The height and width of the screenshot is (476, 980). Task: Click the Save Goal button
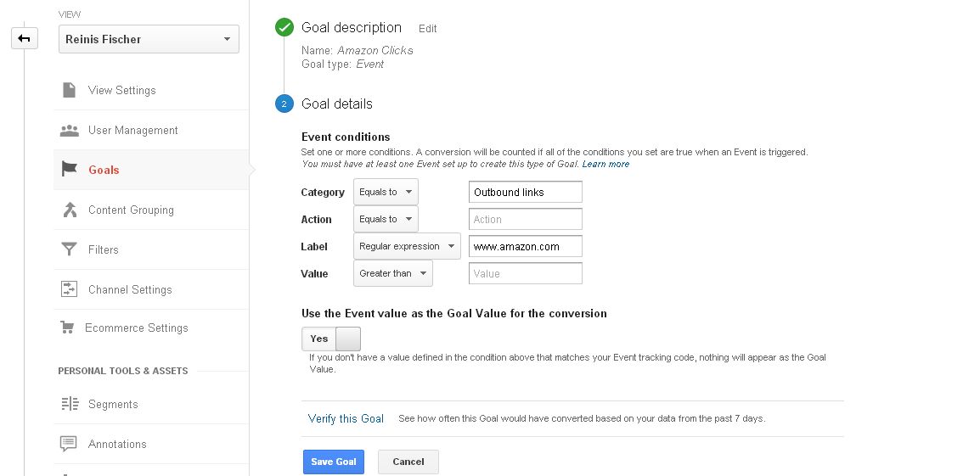(334, 462)
